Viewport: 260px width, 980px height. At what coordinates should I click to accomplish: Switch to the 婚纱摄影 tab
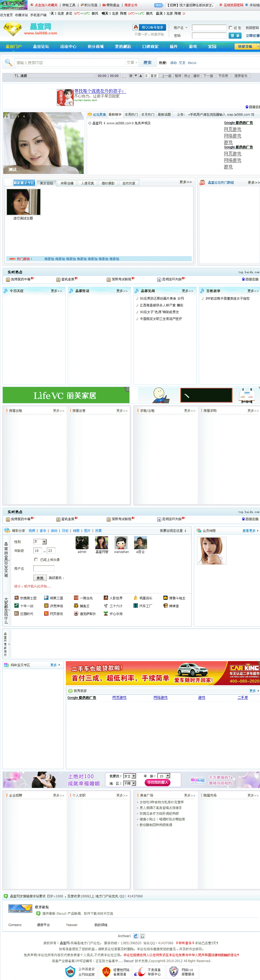108,183
